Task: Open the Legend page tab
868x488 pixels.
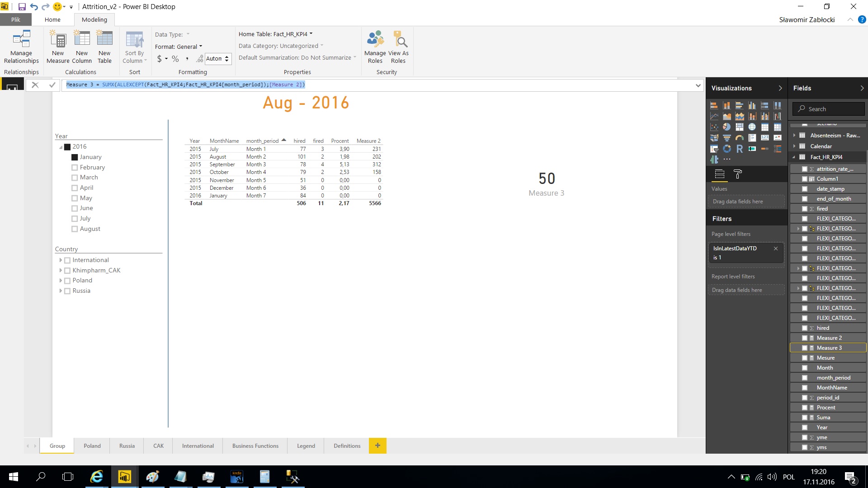Action: tap(306, 446)
